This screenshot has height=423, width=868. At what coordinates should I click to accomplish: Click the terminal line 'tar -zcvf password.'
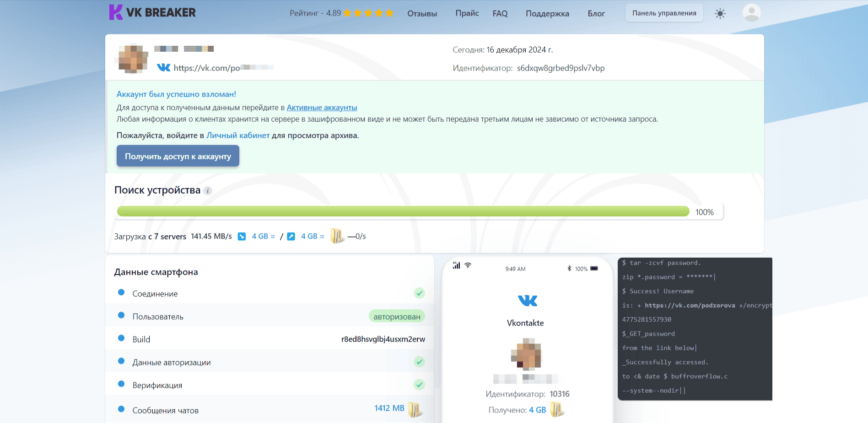(661, 263)
